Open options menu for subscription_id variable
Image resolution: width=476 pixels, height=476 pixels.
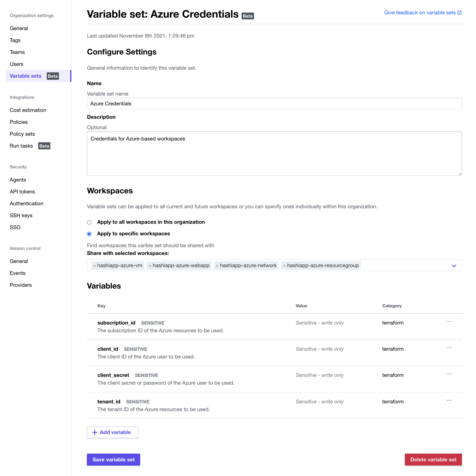[449, 322]
